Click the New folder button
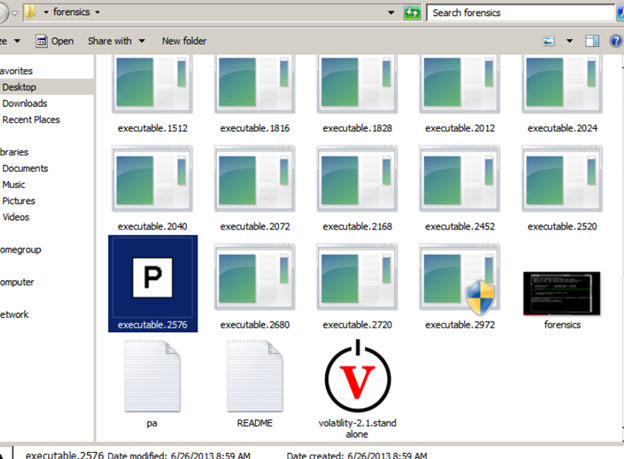Viewport: 624px width, 459px height. tap(184, 41)
